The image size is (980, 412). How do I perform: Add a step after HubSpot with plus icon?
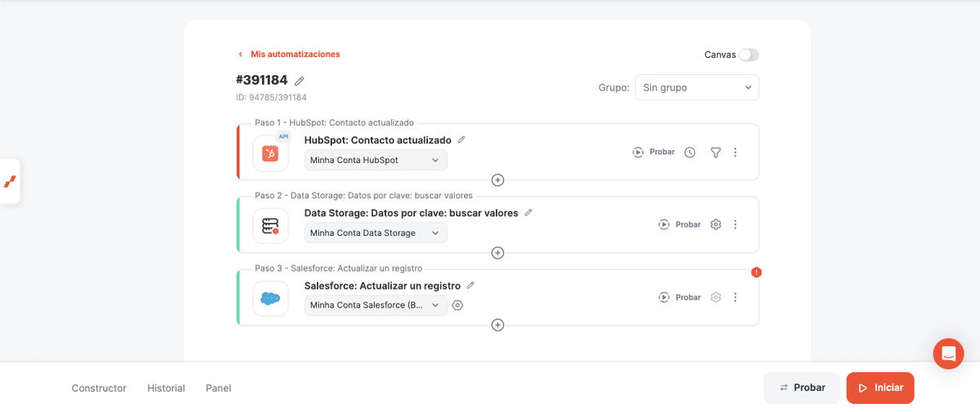497,179
